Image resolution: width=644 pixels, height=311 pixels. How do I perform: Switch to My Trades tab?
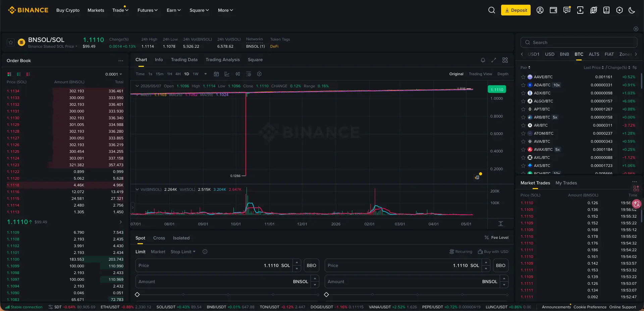[566, 183]
